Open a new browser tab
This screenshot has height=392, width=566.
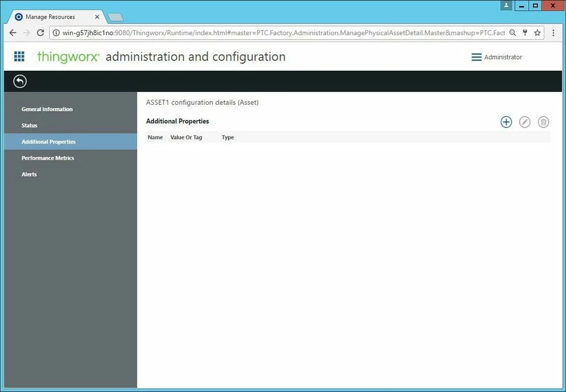[x=116, y=17]
